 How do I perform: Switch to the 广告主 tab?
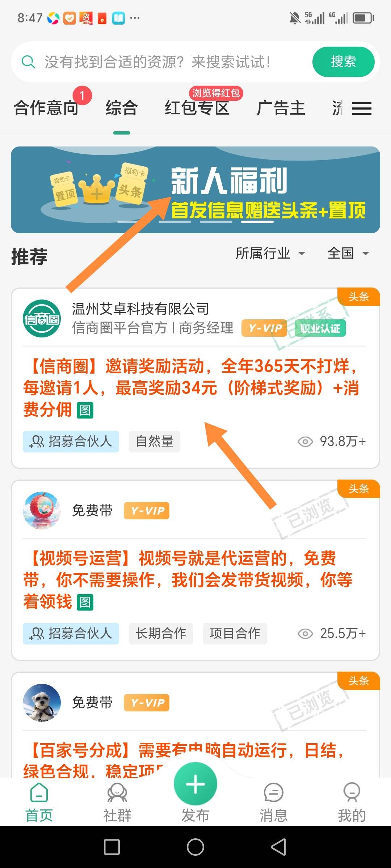pyautogui.click(x=281, y=108)
